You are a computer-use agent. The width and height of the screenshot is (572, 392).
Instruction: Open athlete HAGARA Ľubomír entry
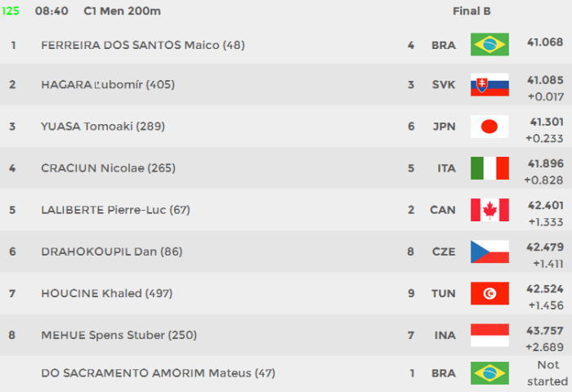click(108, 85)
